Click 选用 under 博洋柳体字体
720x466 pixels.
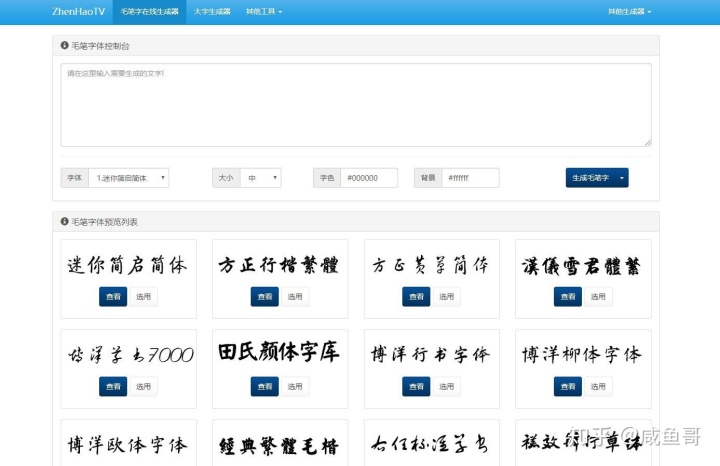point(598,387)
